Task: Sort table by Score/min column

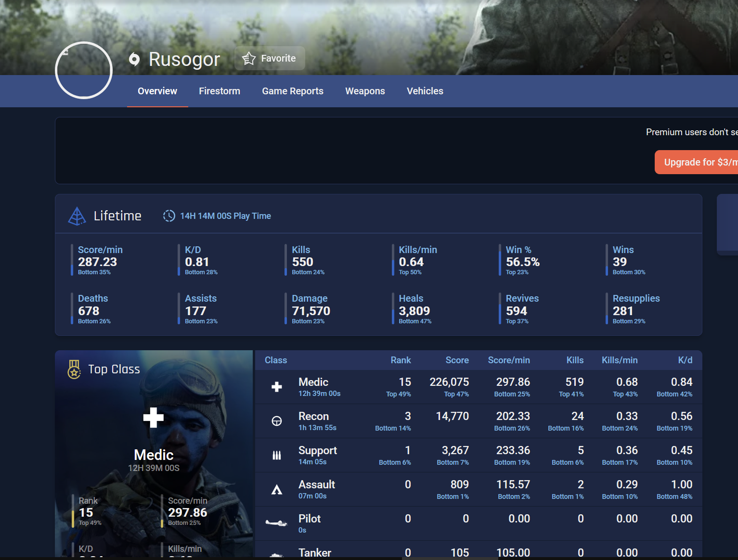Action: (509, 360)
